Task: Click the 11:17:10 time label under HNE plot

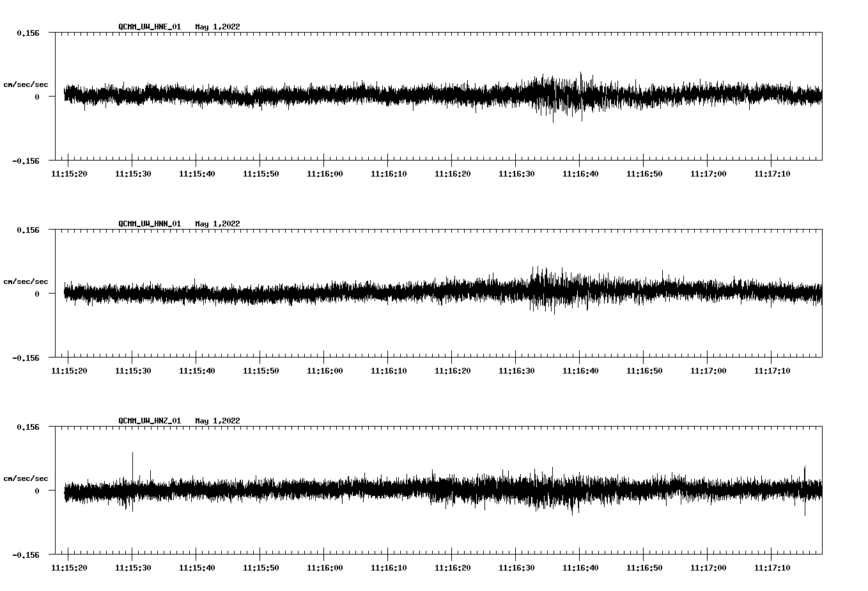Action: pos(772,174)
